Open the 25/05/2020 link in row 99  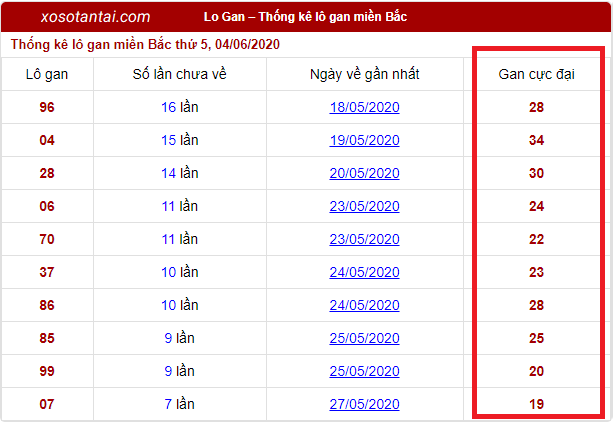click(x=364, y=371)
